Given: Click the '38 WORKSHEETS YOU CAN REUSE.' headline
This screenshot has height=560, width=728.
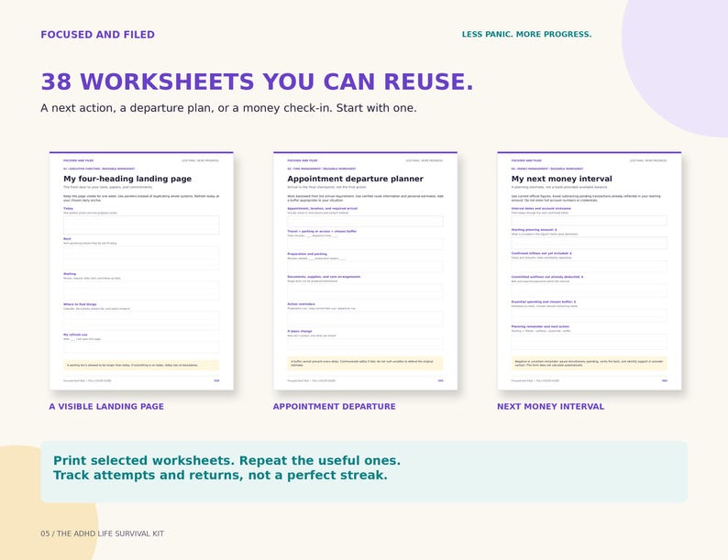Looking at the screenshot, I should (258, 82).
